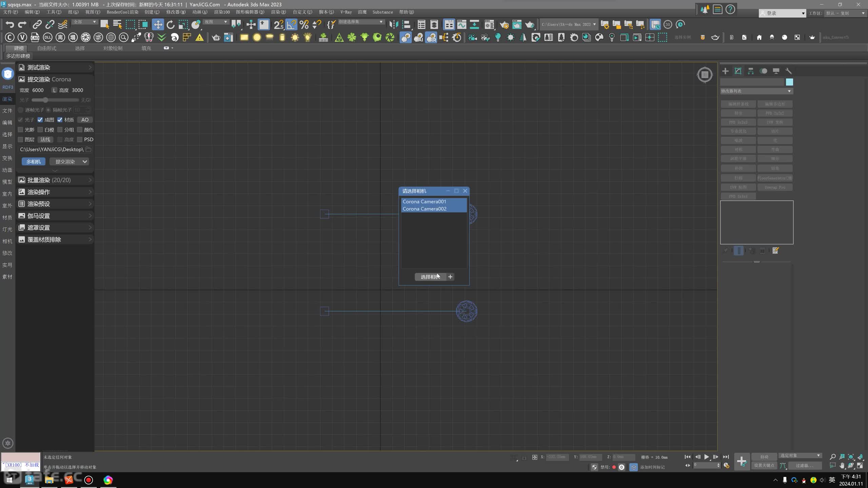
Task: Click the Redo arrow icon
Action: coord(22,24)
